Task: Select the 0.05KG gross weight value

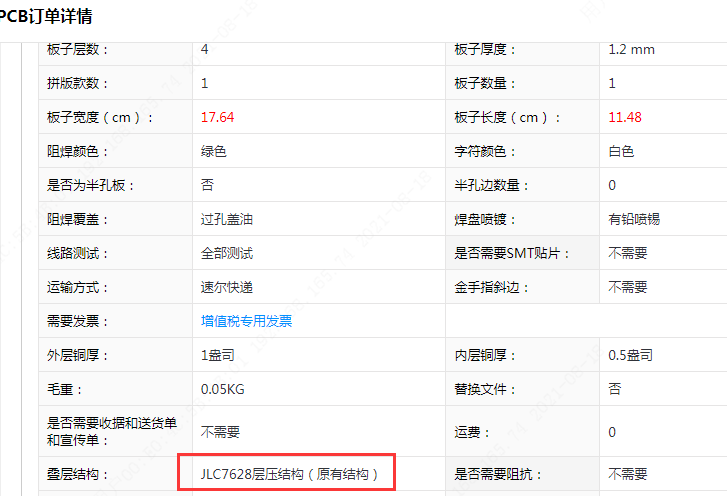Action: 221,389
